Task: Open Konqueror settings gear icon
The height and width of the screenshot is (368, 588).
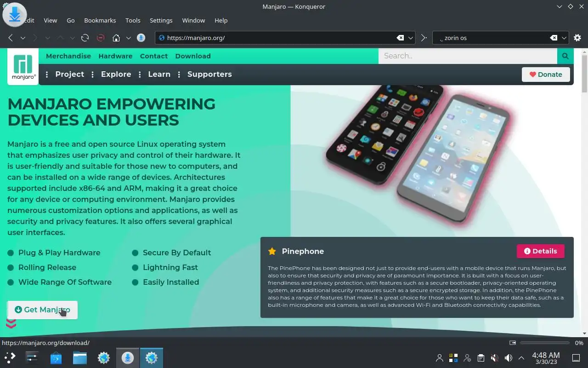Action: pyautogui.click(x=577, y=38)
